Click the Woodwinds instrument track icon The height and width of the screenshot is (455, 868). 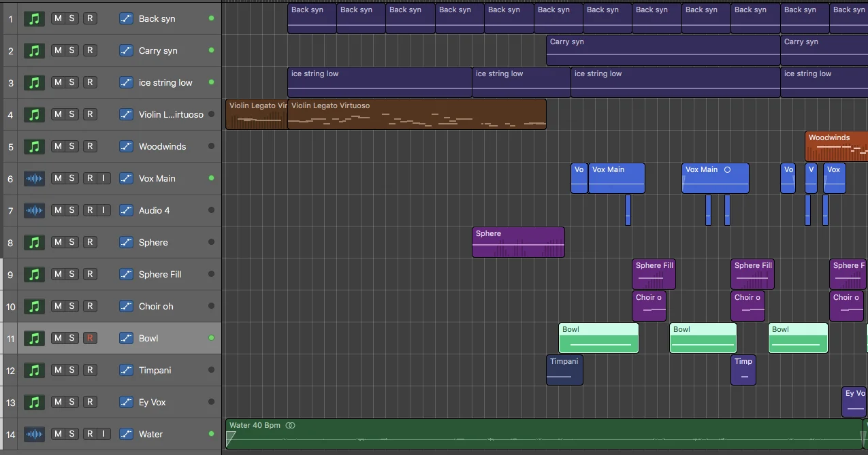tap(34, 146)
